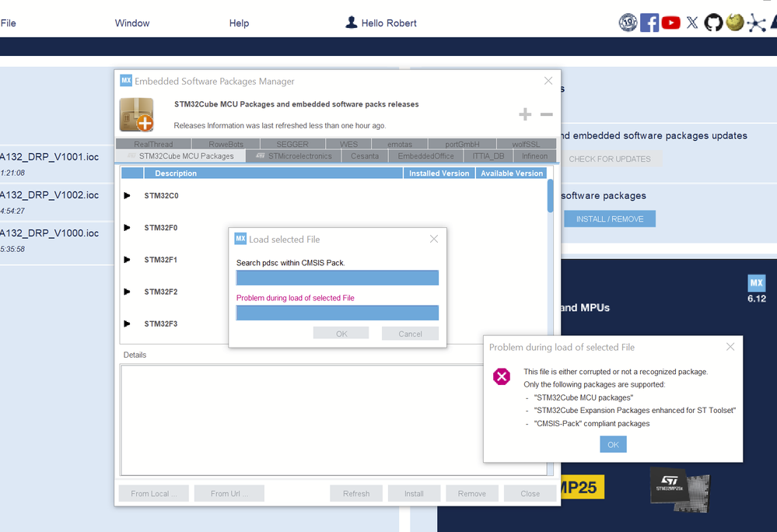Expand the STM32F0 package row
The image size is (777, 532).
tap(127, 228)
